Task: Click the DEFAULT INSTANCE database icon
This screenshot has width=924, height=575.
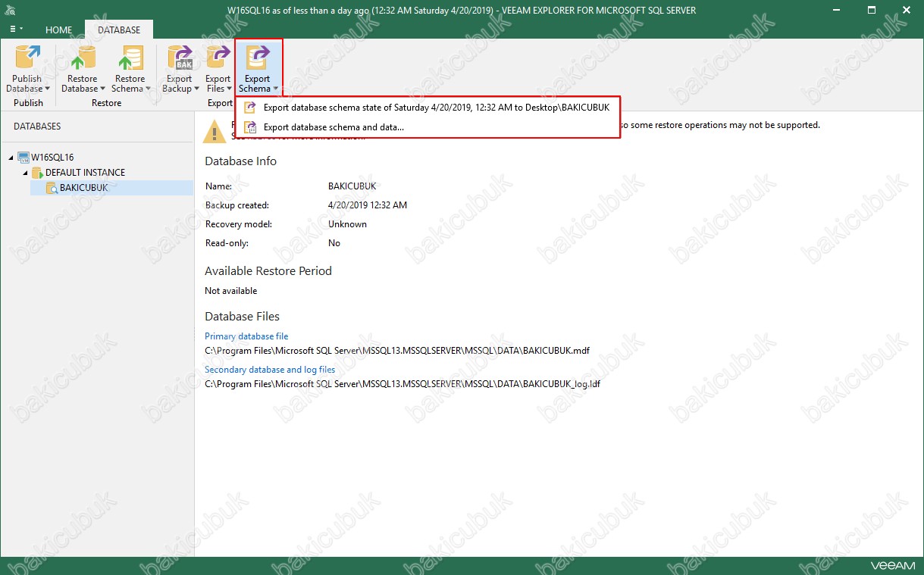Action: pos(37,173)
